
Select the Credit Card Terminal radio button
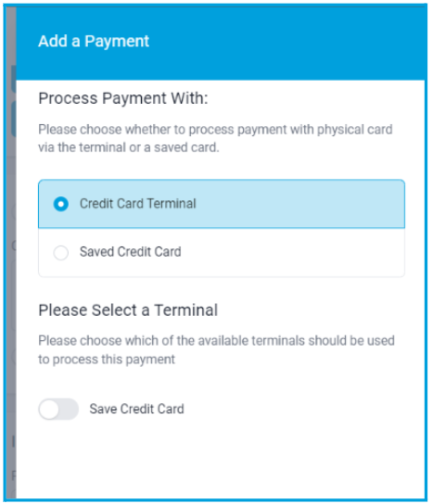pos(61,204)
